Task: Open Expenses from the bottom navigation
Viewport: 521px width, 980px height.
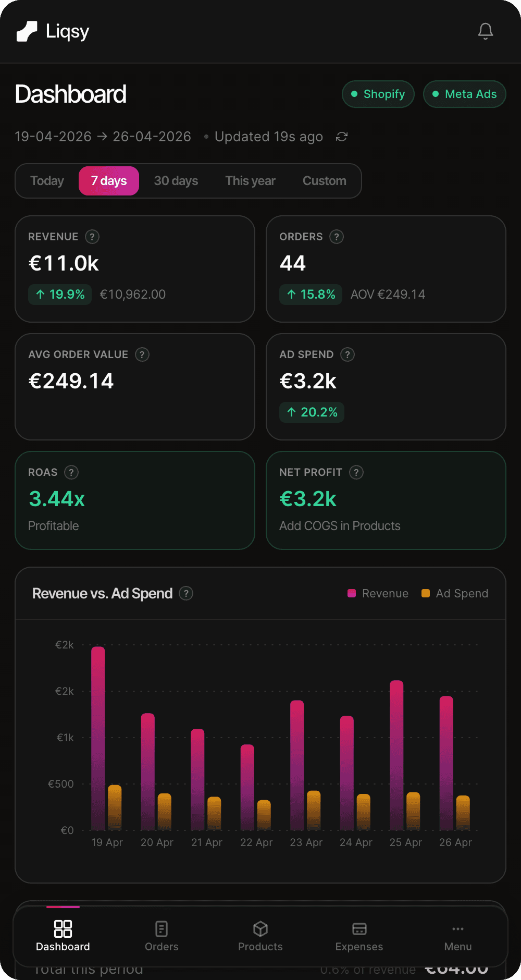Action: click(x=359, y=936)
